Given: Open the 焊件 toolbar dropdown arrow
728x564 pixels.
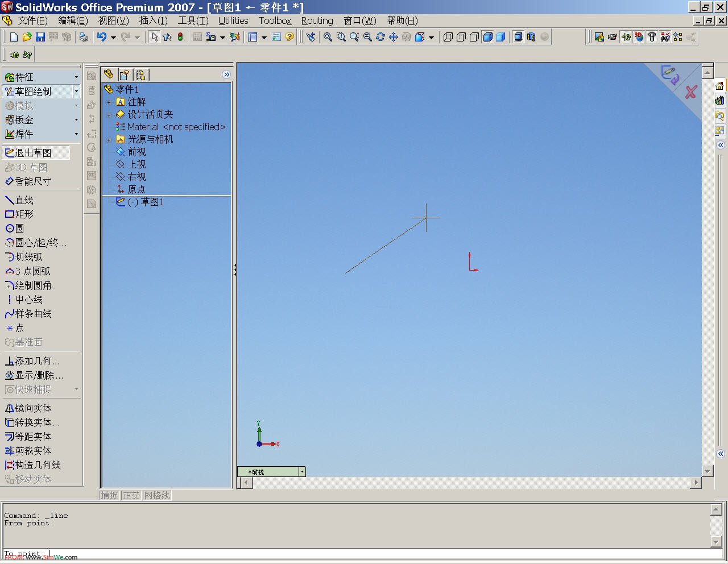Looking at the screenshot, I should tap(76, 134).
